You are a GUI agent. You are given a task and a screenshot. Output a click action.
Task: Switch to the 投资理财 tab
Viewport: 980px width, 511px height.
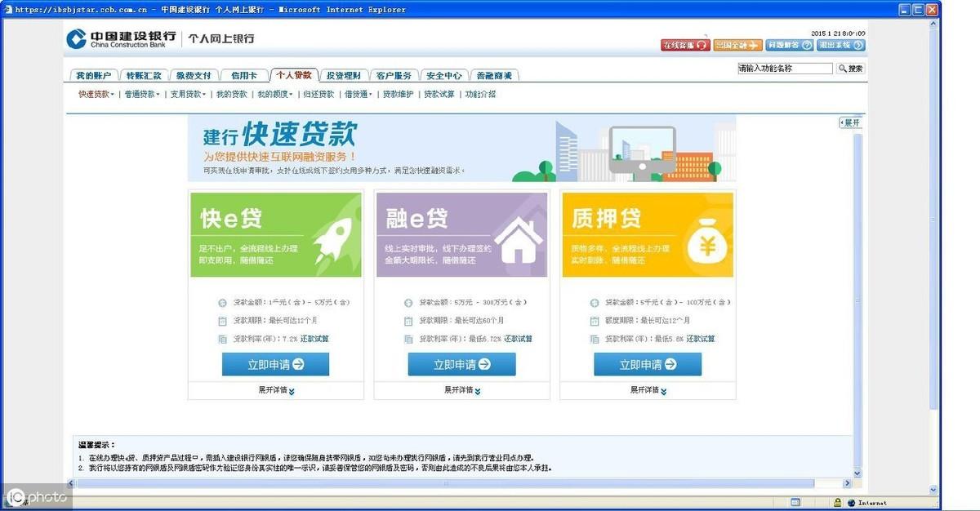[x=343, y=75]
